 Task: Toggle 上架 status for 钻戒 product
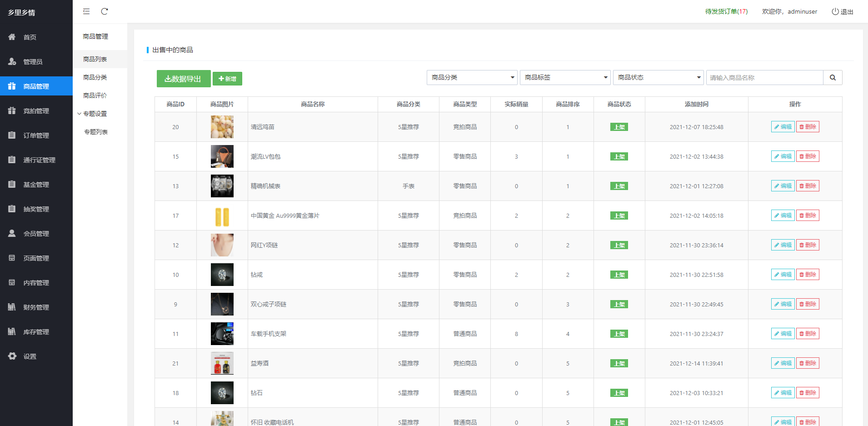click(x=619, y=275)
